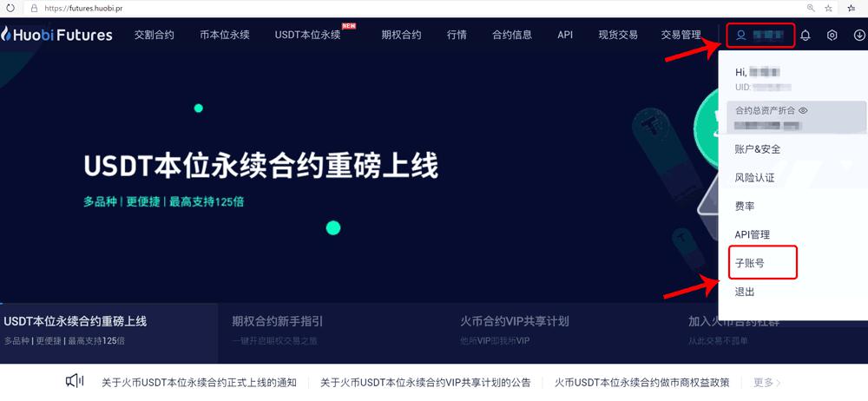Open the API navigation item
The image size is (868, 401).
565,35
